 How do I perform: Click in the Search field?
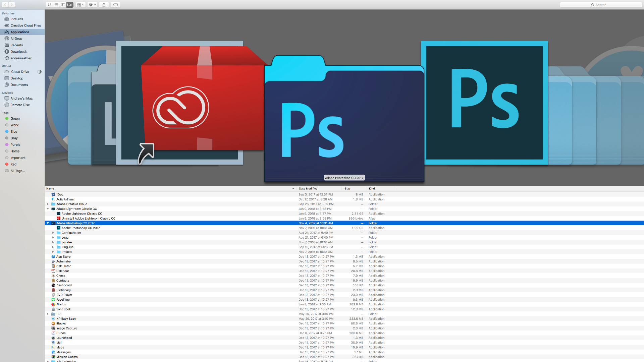click(x=601, y=5)
